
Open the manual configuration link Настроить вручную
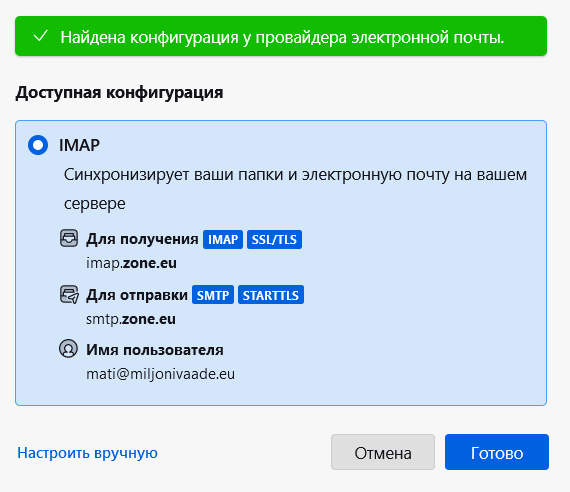(x=88, y=453)
